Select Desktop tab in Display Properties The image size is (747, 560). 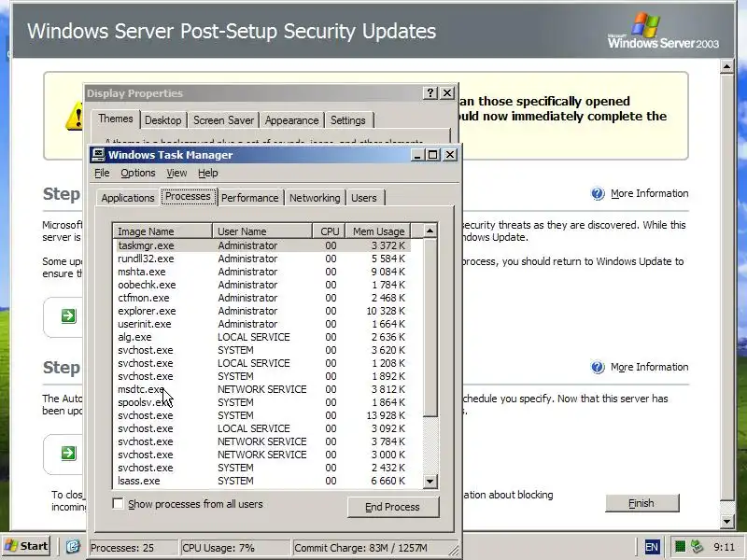coord(162,120)
